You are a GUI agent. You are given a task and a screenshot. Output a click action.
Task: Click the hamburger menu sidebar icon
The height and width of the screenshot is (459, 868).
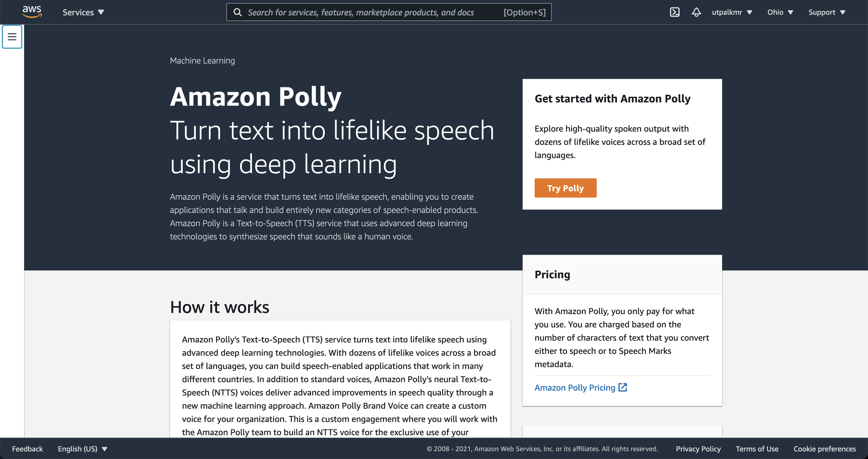coord(11,37)
